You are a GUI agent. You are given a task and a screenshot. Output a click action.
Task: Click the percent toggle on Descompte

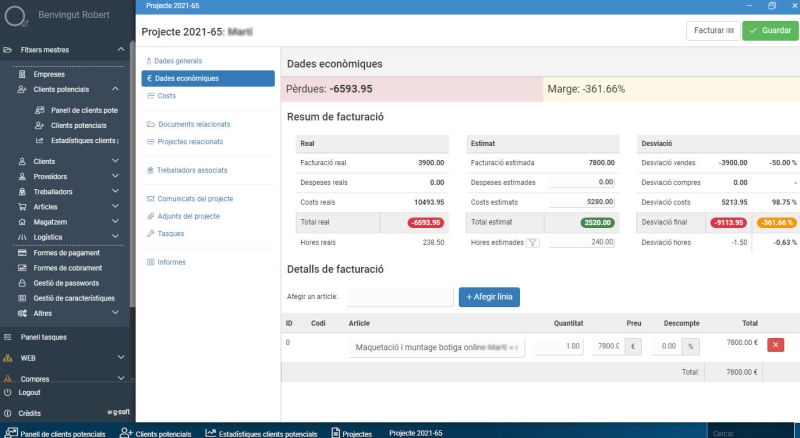click(693, 346)
